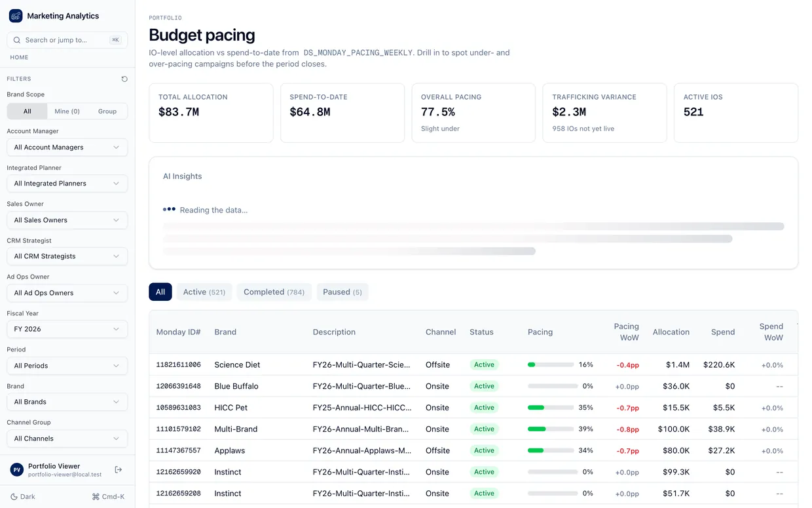This screenshot has height=508, width=812.
Task: Click the Marketing Analytics app logo icon
Action: [x=16, y=16]
